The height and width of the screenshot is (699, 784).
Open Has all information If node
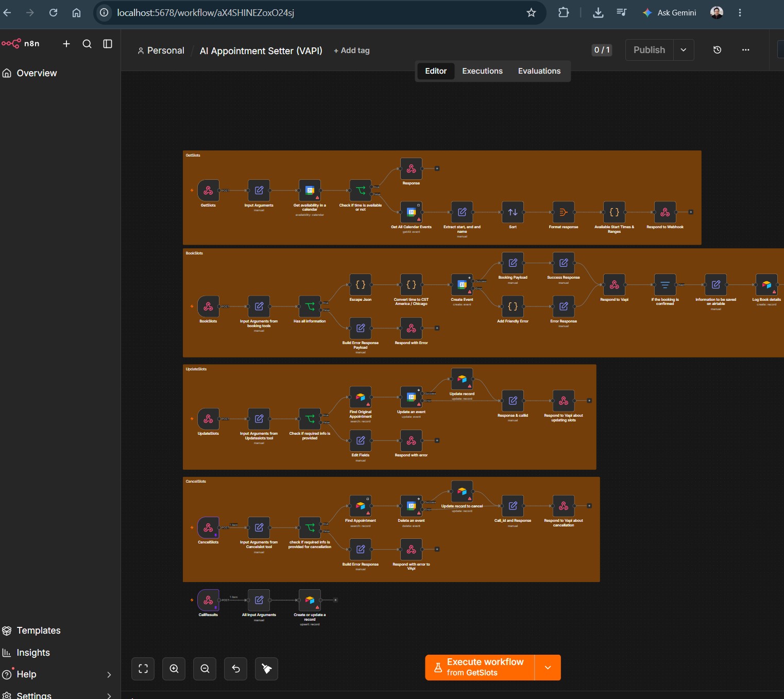(x=310, y=306)
